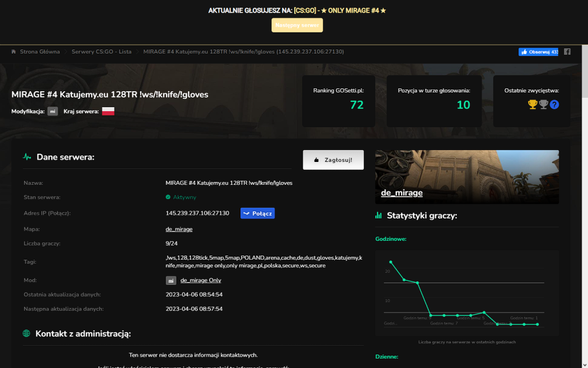Click the server name value in Nazwa row

229,183
